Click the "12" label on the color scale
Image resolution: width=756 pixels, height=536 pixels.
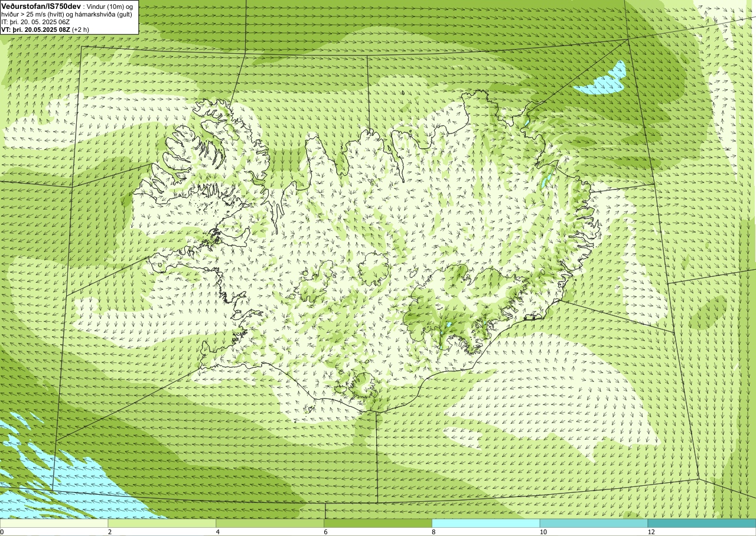coord(651,532)
